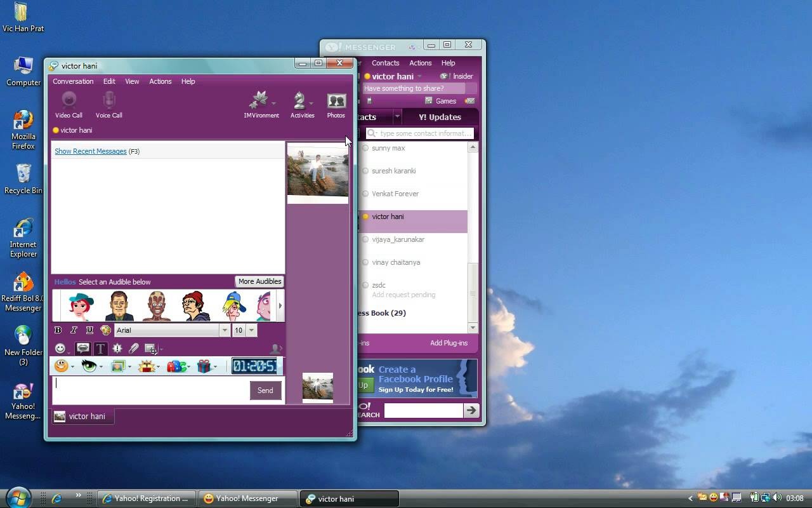Expand the font size 10 dropdown
Screen dimensions: 812x508
(252, 330)
